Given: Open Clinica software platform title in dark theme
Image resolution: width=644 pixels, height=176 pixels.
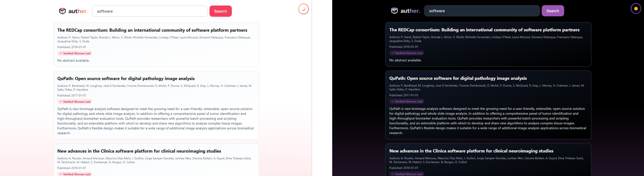Looking at the screenshot, I should (x=471, y=151).
